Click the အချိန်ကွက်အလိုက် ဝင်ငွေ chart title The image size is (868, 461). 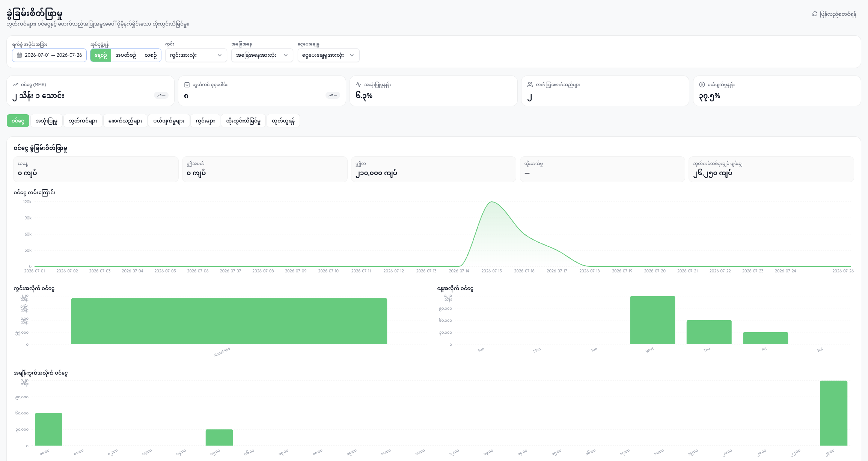(41, 373)
